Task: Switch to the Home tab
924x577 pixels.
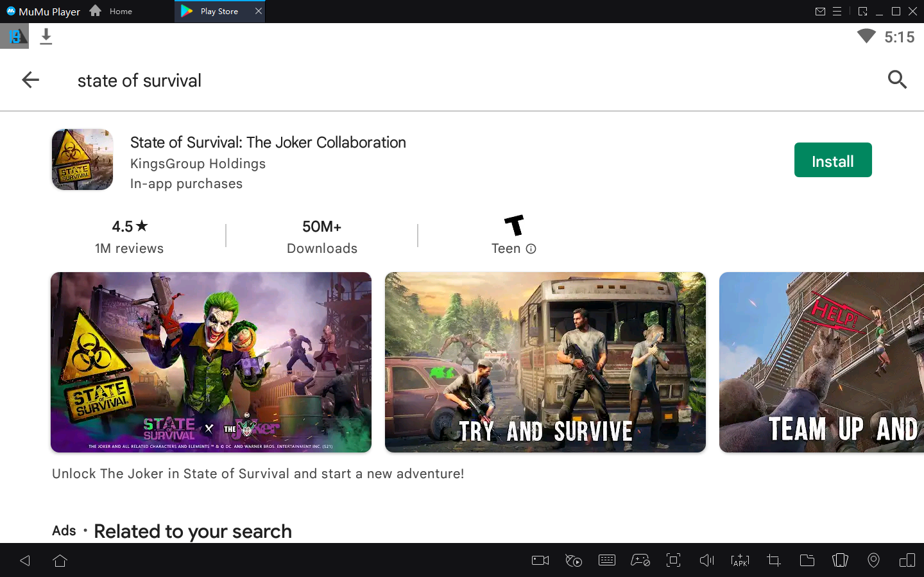Action: pos(111,11)
